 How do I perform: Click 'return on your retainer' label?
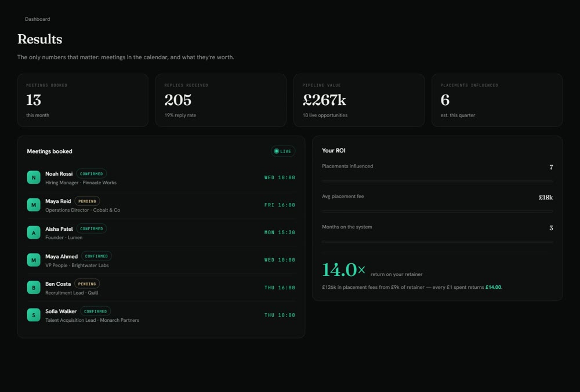(397, 274)
